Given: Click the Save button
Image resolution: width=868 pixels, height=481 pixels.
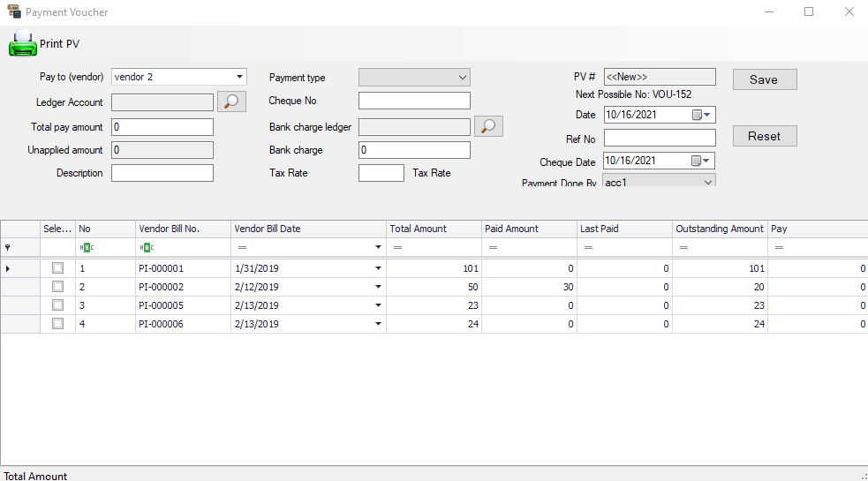Looking at the screenshot, I should [765, 79].
